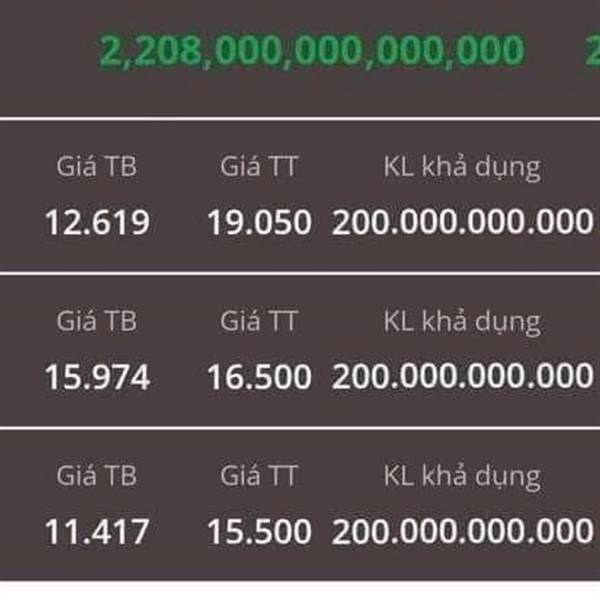Select the second row Giá TT label
This screenshot has height=600, width=600.
point(259,321)
